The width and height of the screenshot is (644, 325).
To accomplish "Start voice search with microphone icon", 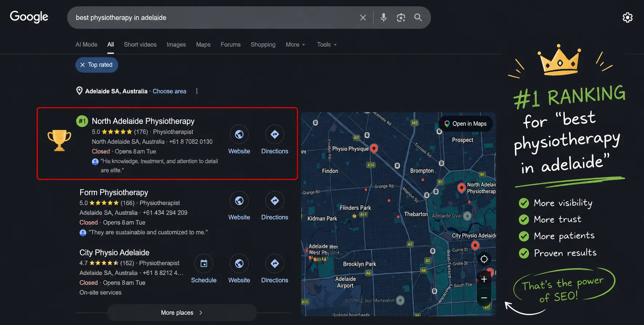I will pyautogui.click(x=383, y=18).
